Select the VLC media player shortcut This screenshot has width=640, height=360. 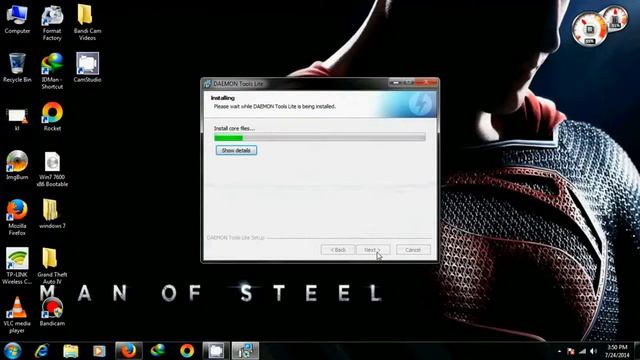click(17, 315)
